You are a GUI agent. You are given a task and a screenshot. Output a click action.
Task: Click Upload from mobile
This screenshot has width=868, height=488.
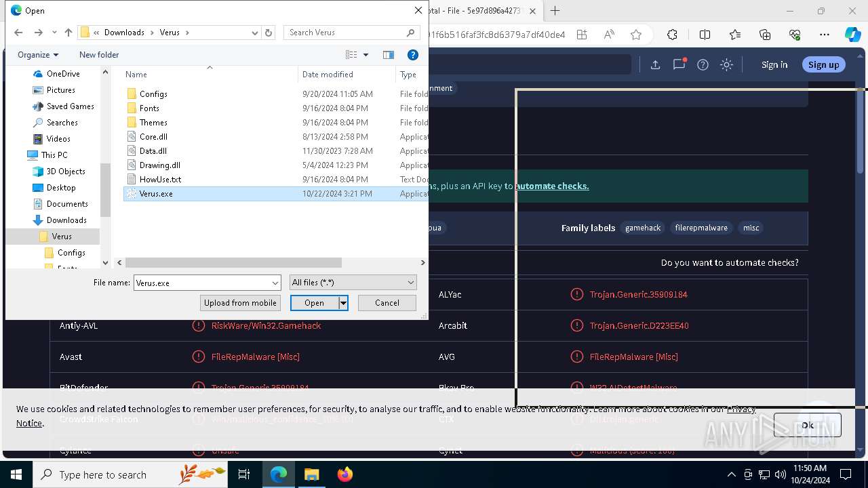240,303
